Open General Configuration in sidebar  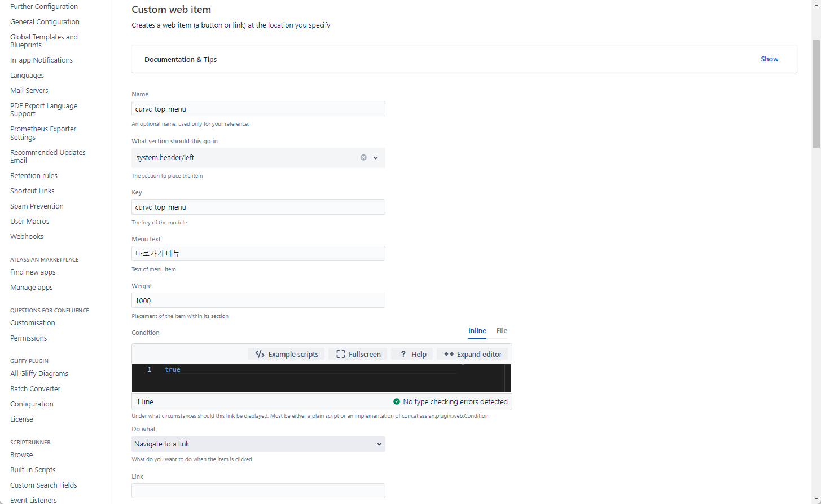point(45,22)
